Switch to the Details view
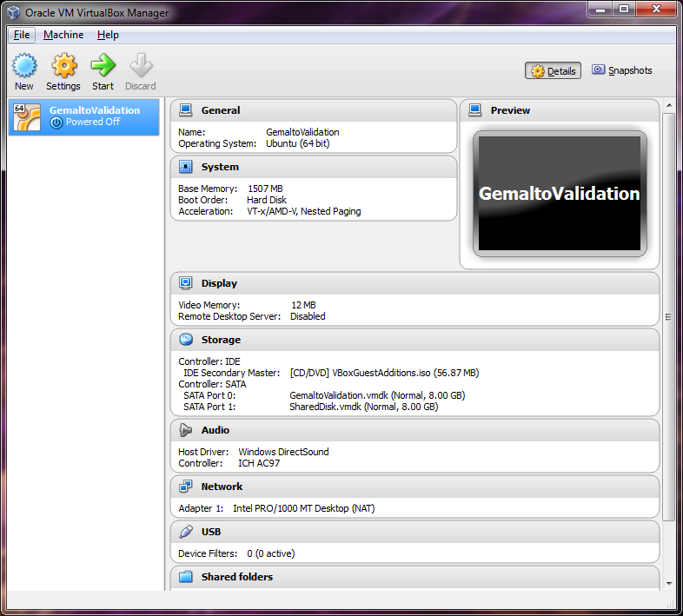The image size is (683, 616). [554, 71]
